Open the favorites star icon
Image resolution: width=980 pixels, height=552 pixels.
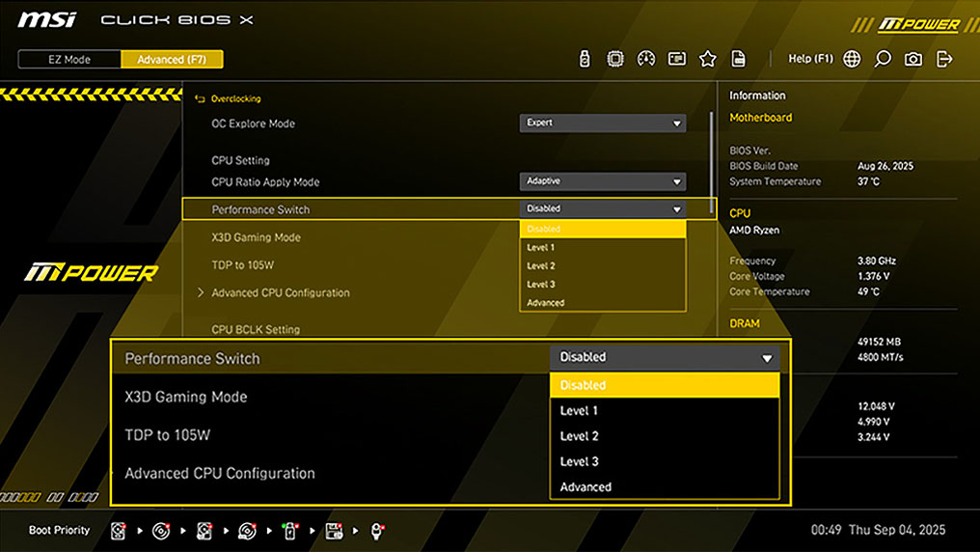point(707,59)
